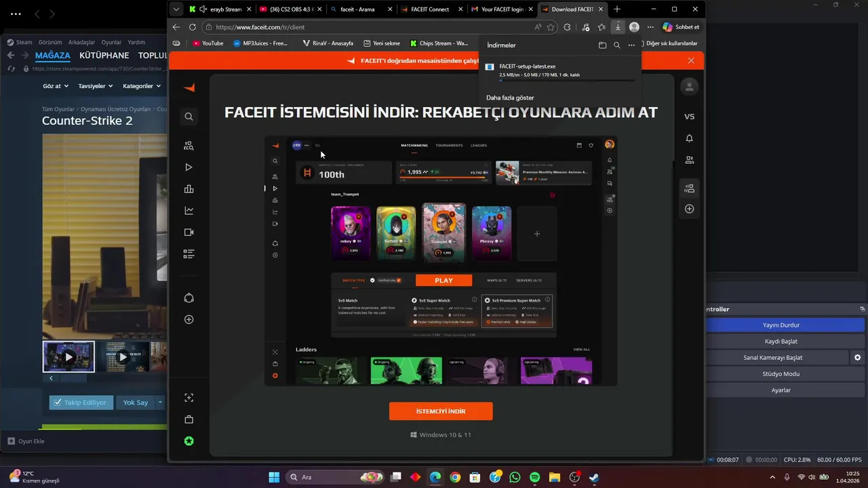This screenshot has height=488, width=868.
Task: Click the green star premium icon
Action: pos(189,441)
